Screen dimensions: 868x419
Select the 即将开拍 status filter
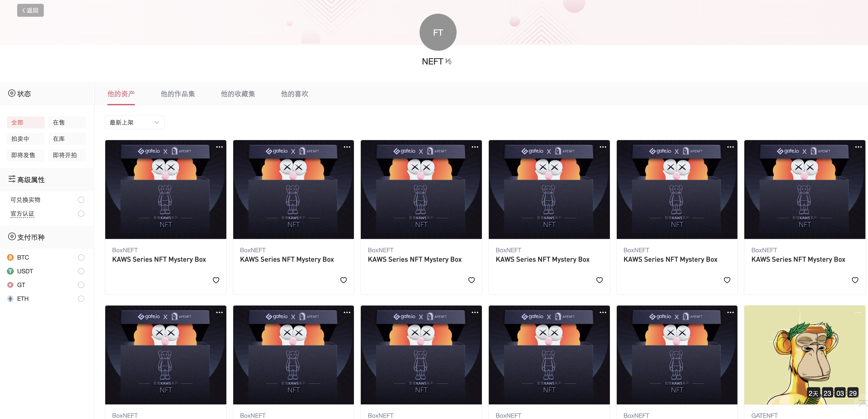tap(67, 155)
